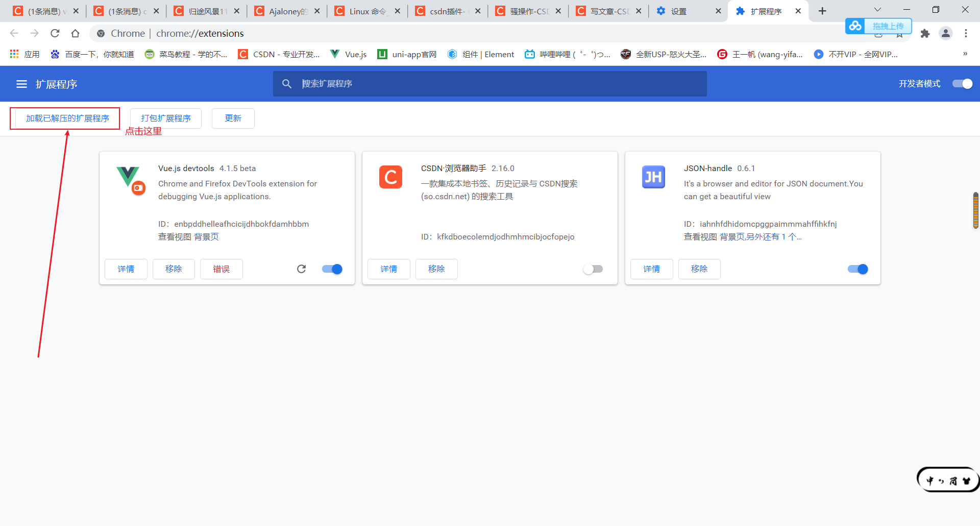Screen dimensions: 980x526
Task: Go back to previous page
Action: click(x=14, y=34)
